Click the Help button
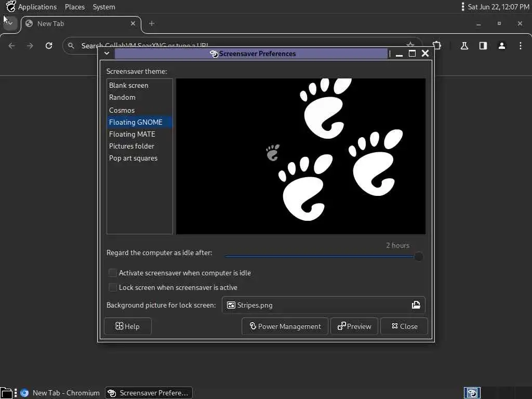 [128, 326]
